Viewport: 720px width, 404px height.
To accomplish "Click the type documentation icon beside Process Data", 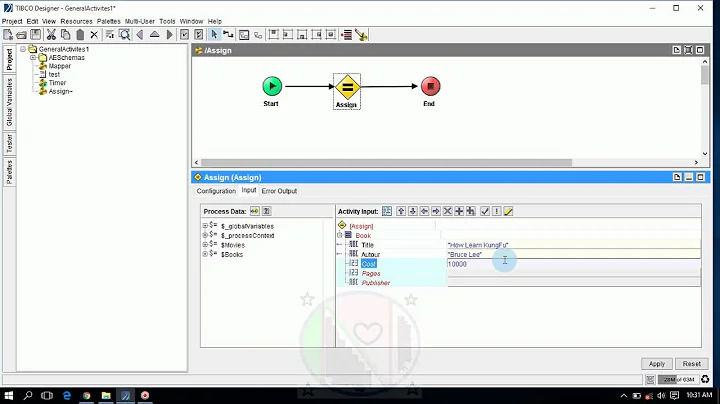I will [266, 211].
